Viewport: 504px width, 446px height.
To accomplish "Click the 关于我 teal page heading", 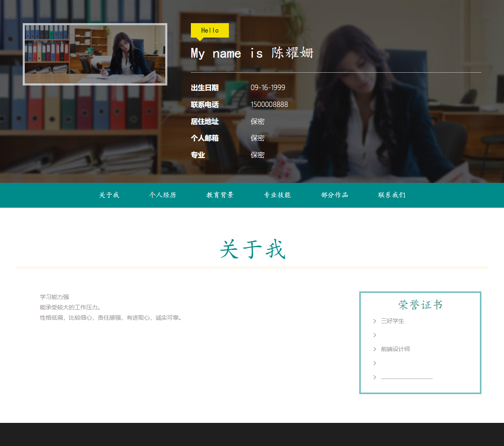I will [x=252, y=249].
